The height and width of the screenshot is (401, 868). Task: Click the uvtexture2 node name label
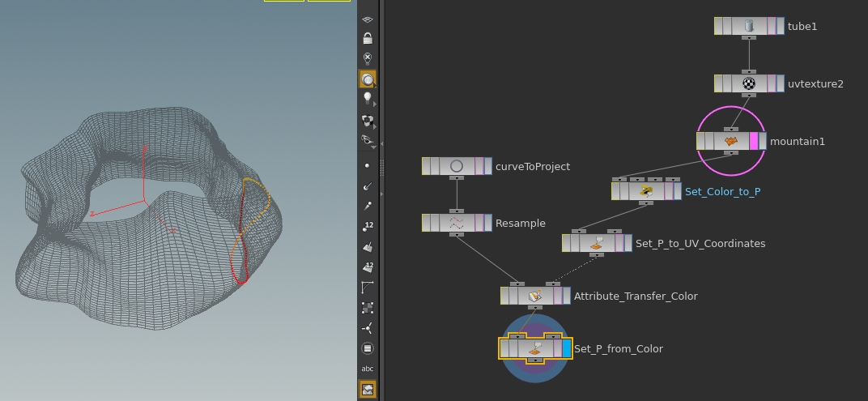click(815, 84)
